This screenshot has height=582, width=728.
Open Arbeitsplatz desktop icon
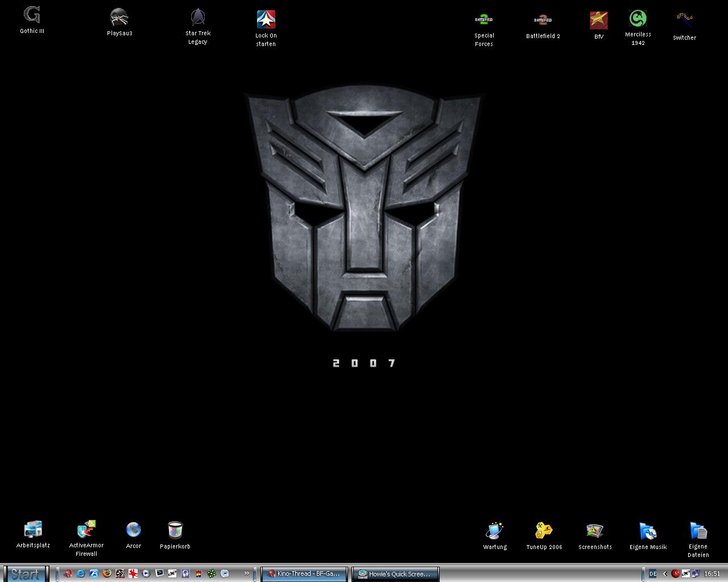33,535
